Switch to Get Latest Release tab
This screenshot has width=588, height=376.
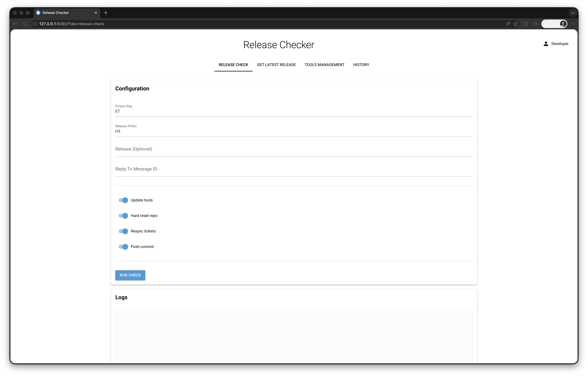pyautogui.click(x=276, y=65)
